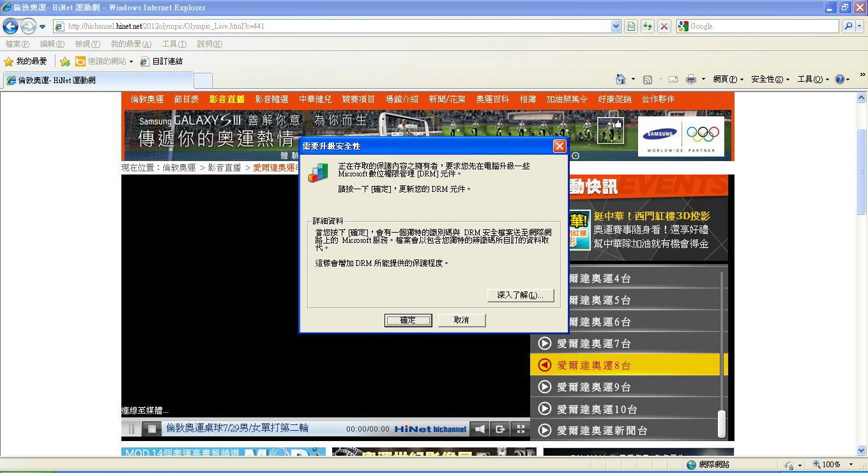
Task: Open 競賽項目 in site navigation
Action: [358, 99]
